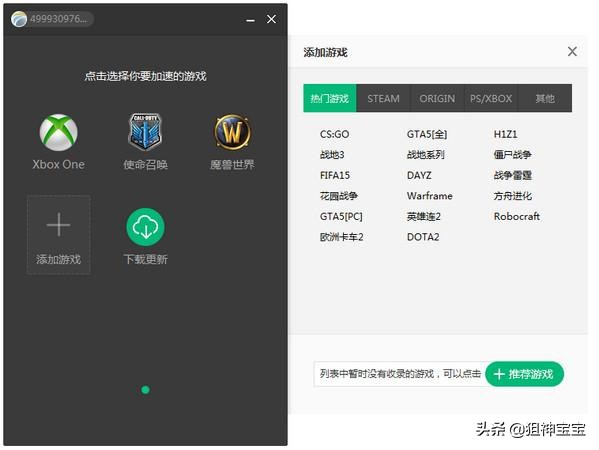Viewport: 599px width, 450px height.
Task: Select Robocraft game entry
Action: (516, 217)
